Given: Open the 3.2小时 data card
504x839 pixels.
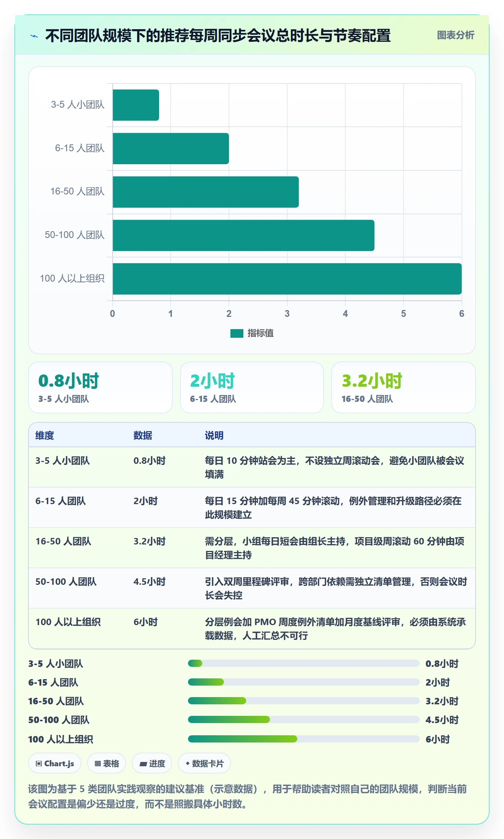Looking at the screenshot, I should pos(404,387).
